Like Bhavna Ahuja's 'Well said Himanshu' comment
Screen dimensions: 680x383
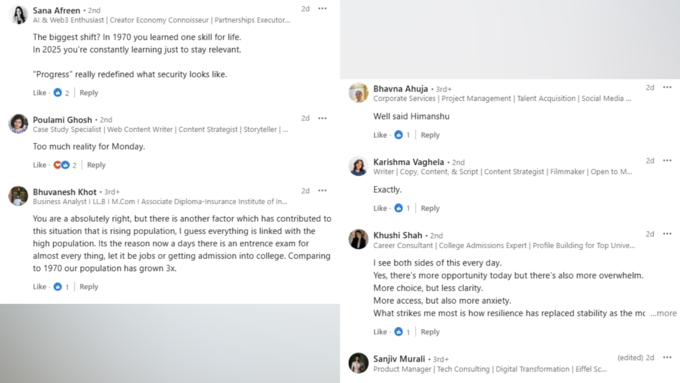pyautogui.click(x=380, y=135)
